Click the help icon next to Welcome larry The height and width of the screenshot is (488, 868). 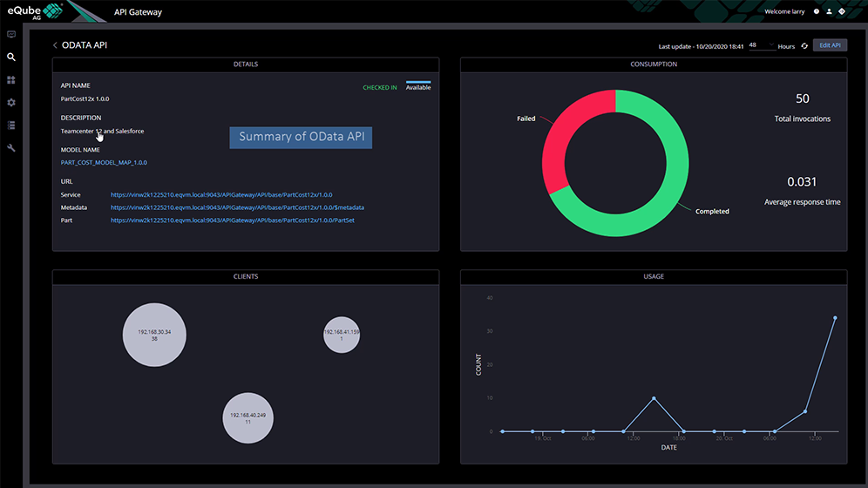(817, 12)
